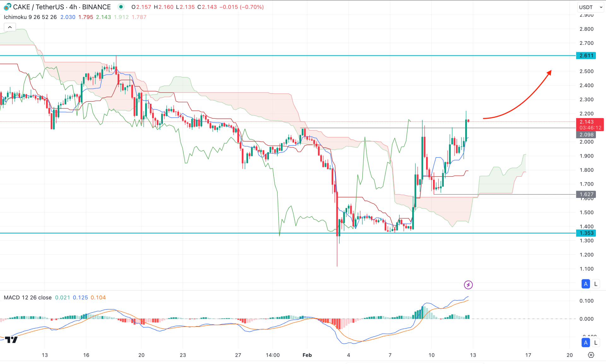606x364 pixels.
Task: Click the change −0.015 (−0.70%) text
Action: (241, 7)
